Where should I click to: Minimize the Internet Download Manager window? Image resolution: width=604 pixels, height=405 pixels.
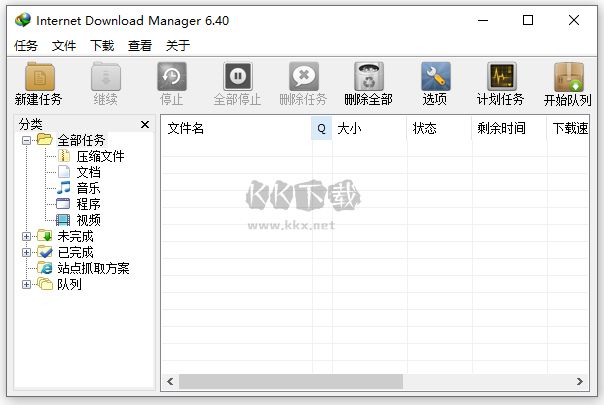pos(483,20)
